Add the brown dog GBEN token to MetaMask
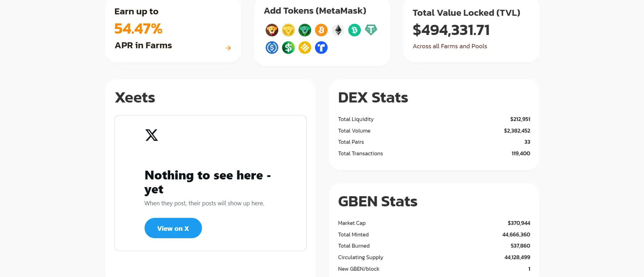 coord(272,30)
